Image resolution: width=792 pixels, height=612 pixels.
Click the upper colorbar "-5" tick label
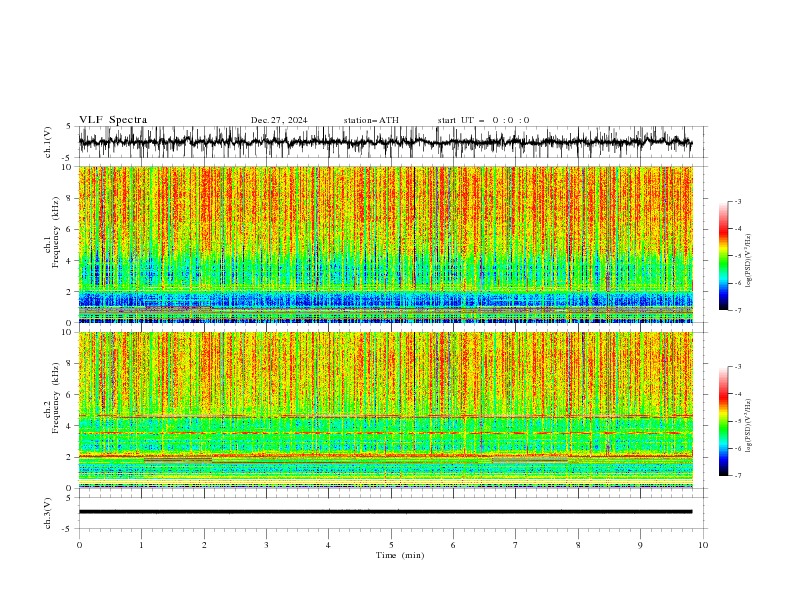[x=738, y=256]
